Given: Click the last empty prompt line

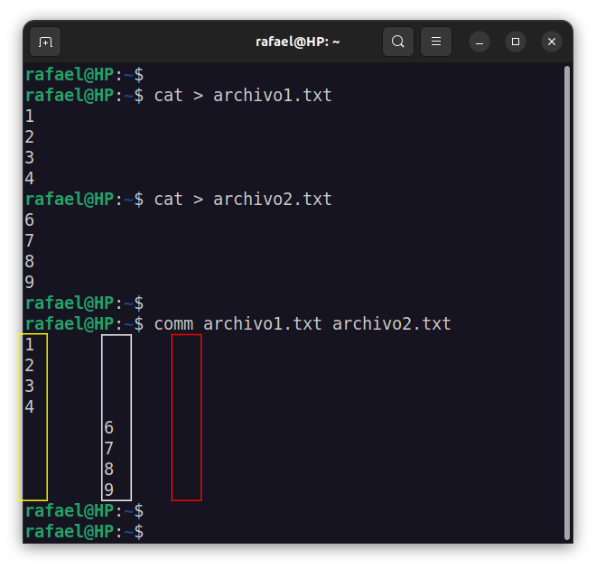Looking at the screenshot, I should point(84,531).
